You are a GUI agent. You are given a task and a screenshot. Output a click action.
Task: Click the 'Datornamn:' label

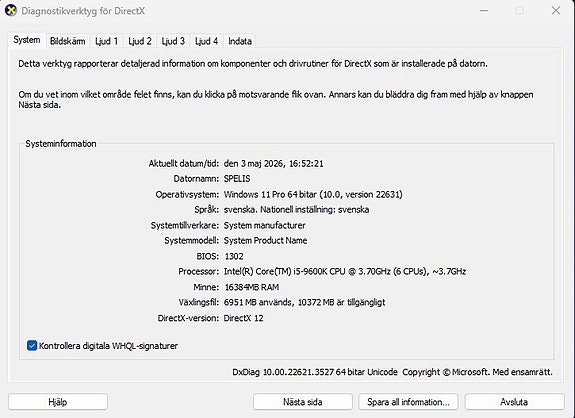(196, 179)
